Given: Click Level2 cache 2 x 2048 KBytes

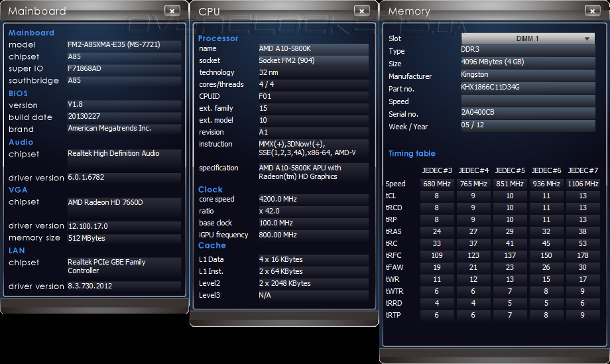Looking at the screenshot, I should pyautogui.click(x=314, y=283).
